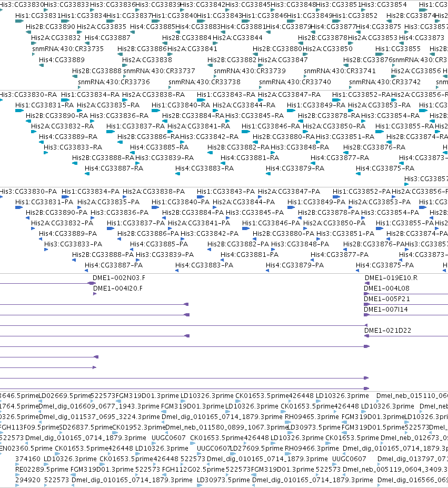
Task: Click the snmRNA:430:CR33738 label
Action: coord(205,82)
